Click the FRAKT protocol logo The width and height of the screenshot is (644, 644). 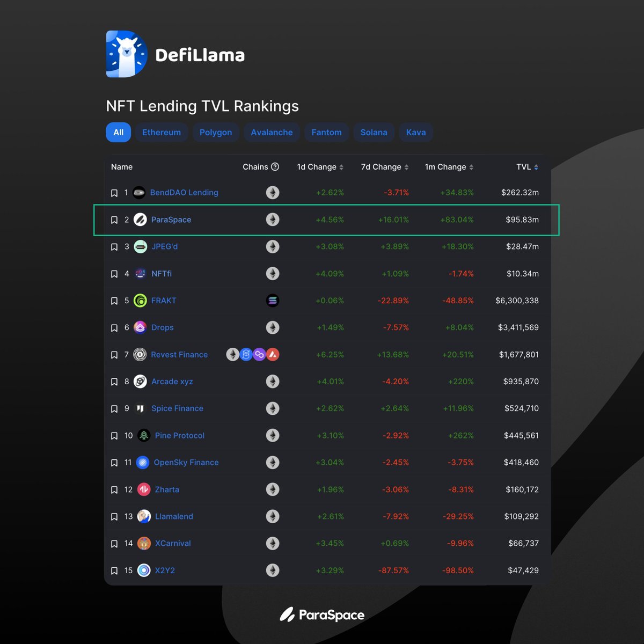click(x=140, y=301)
